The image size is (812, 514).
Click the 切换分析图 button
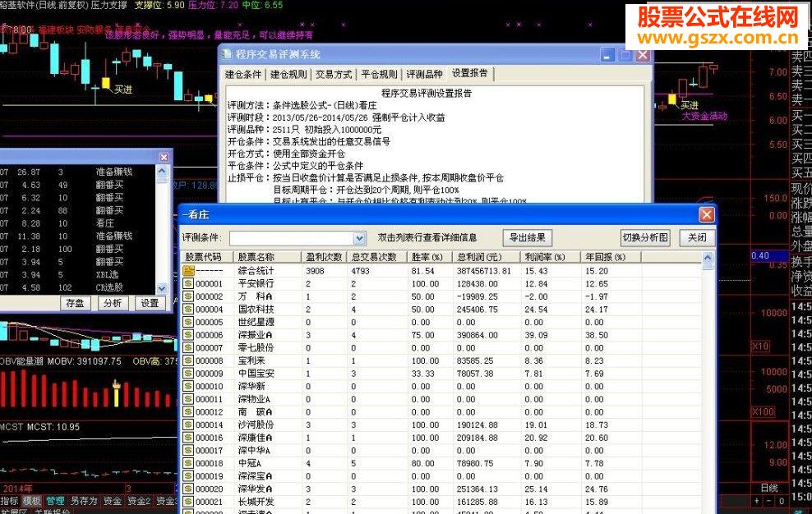[x=645, y=237]
